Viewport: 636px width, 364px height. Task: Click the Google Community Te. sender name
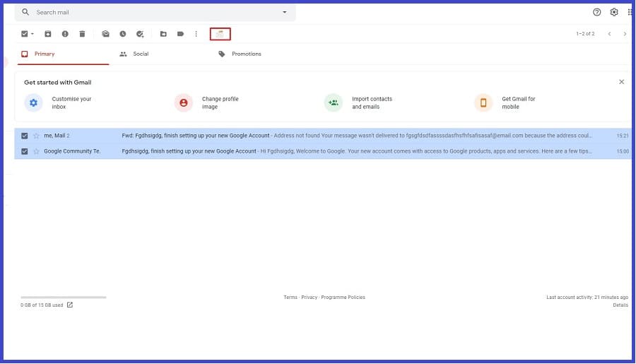72,151
